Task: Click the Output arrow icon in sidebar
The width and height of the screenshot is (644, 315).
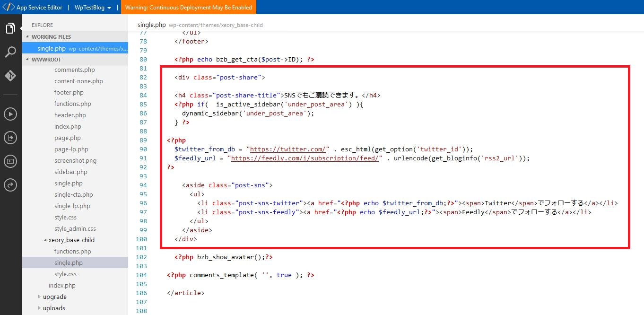Action: tap(10, 138)
